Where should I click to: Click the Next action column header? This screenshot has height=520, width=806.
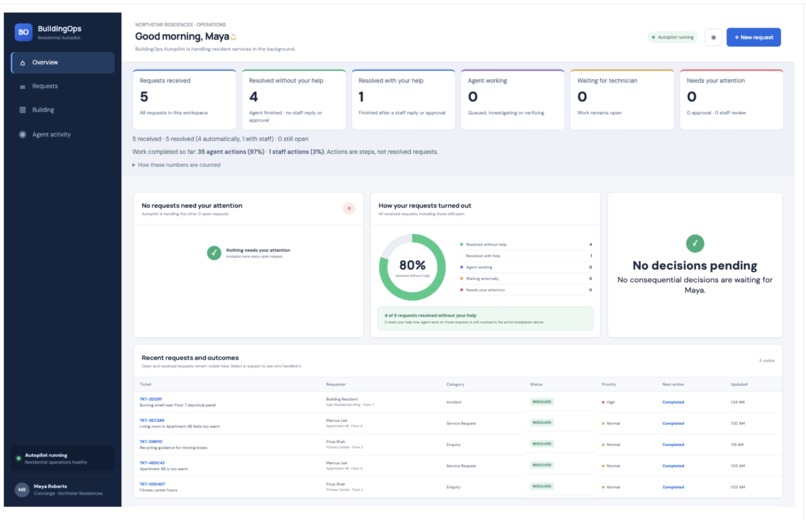[x=673, y=384]
